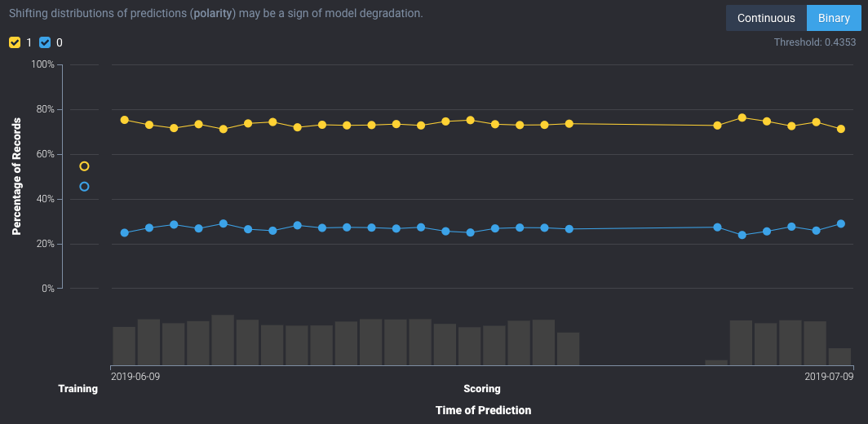Viewport: 868px width, 424px height.
Task: Click the lowest blue point after the gap
Action: (742, 235)
